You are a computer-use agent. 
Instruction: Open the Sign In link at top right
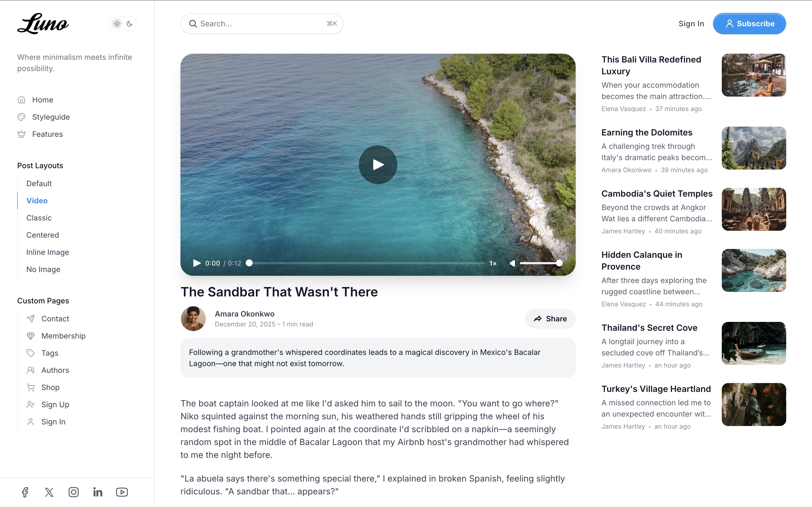pyautogui.click(x=691, y=24)
